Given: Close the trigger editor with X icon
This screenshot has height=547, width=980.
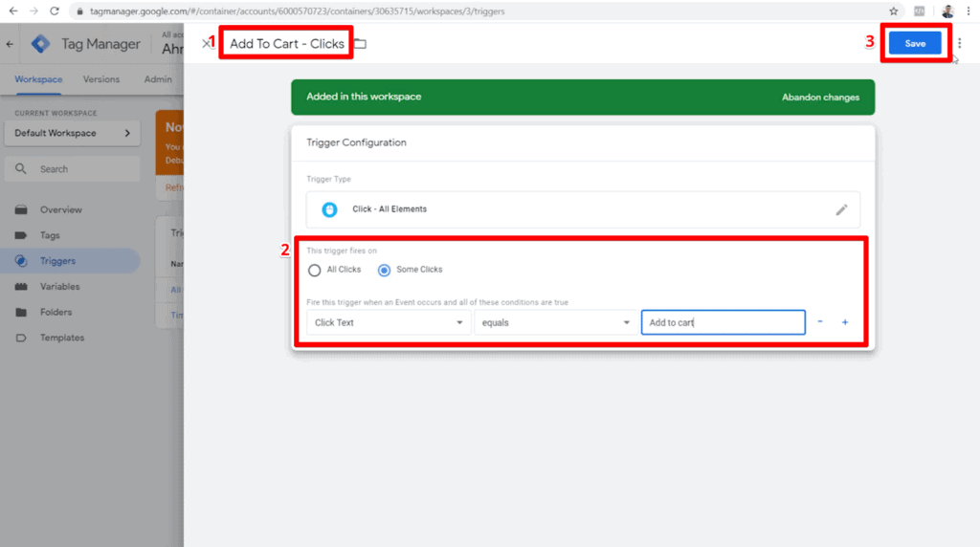Looking at the screenshot, I should click(x=206, y=43).
